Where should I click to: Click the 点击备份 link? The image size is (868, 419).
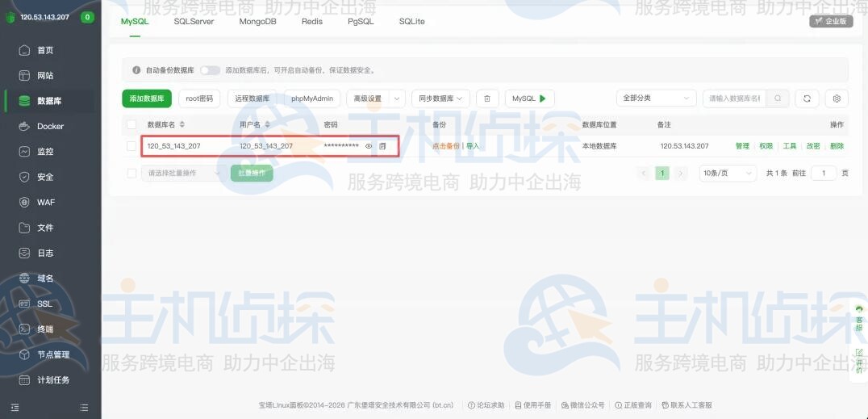445,146
